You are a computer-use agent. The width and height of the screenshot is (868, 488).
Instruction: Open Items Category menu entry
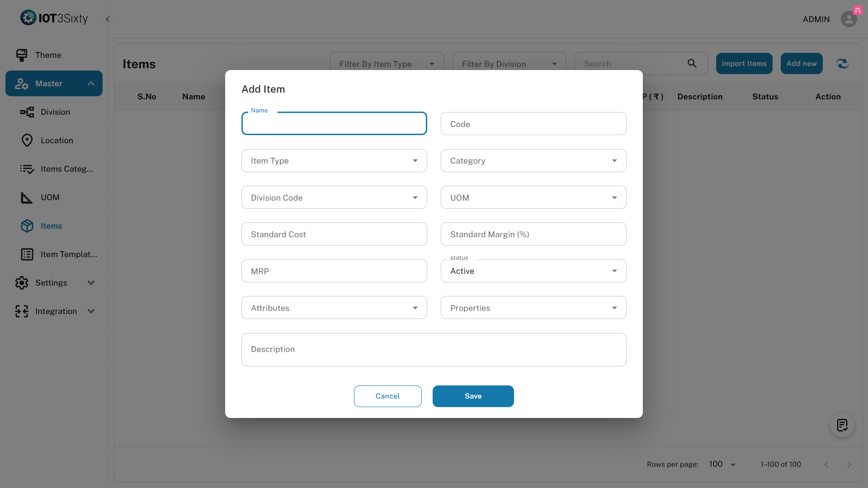(66, 169)
